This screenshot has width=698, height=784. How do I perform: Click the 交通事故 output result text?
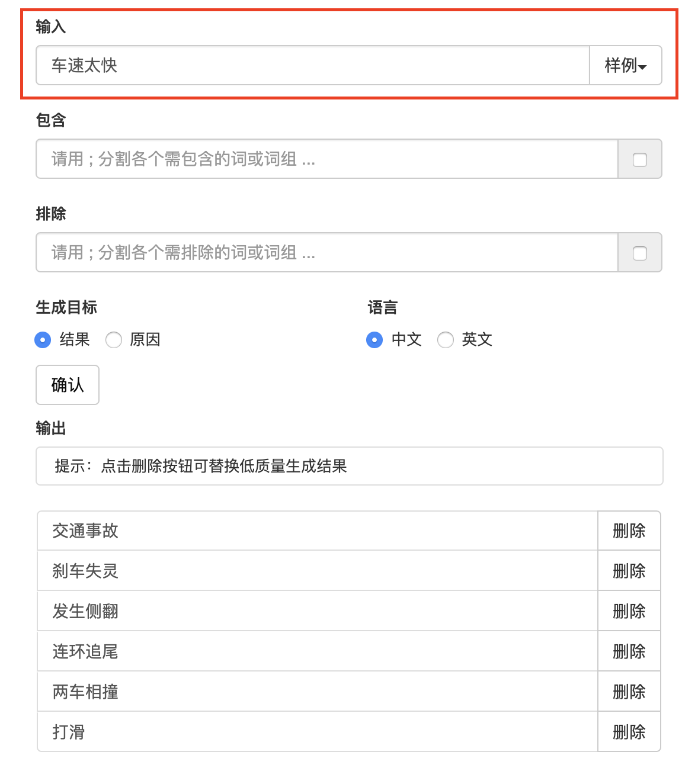click(85, 531)
